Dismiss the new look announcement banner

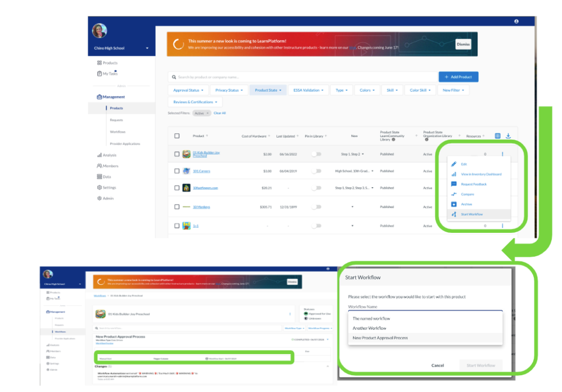(x=462, y=44)
